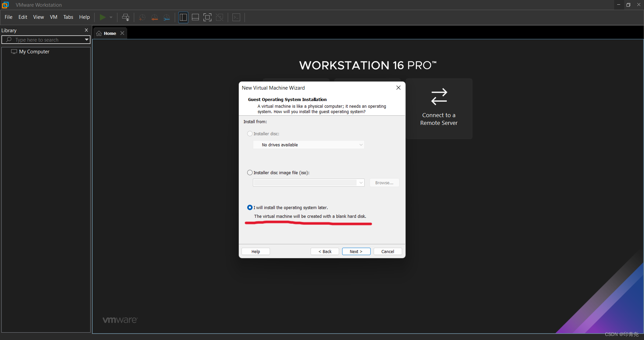Screen dimensions: 644x340
Task: Click the Manage Snapshots toolbar icon
Action: click(167, 17)
